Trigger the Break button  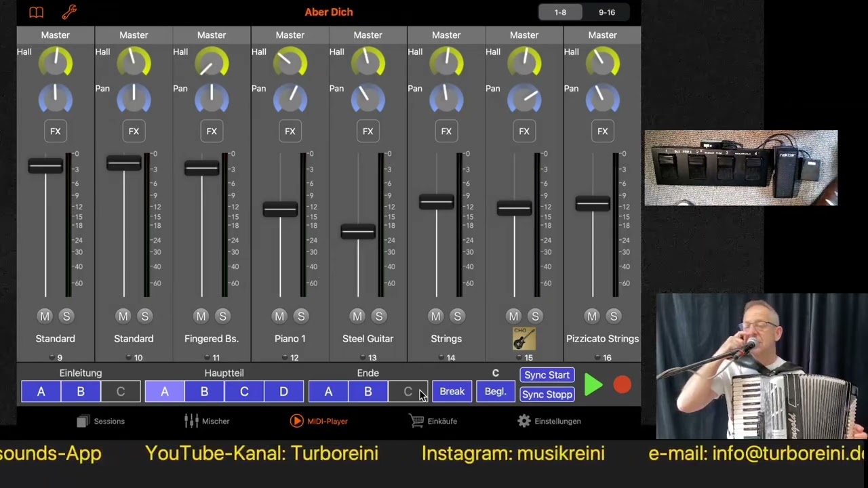click(x=452, y=391)
